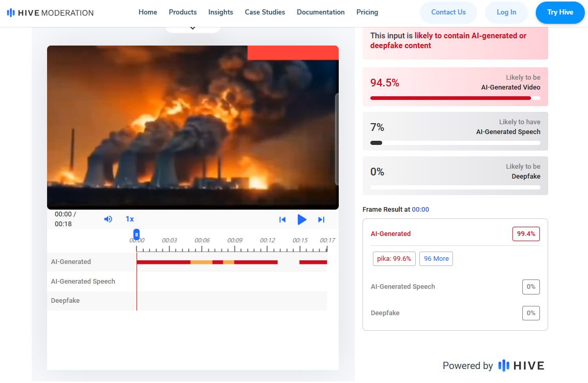
Task: Click the Log In button
Action: pyautogui.click(x=506, y=12)
